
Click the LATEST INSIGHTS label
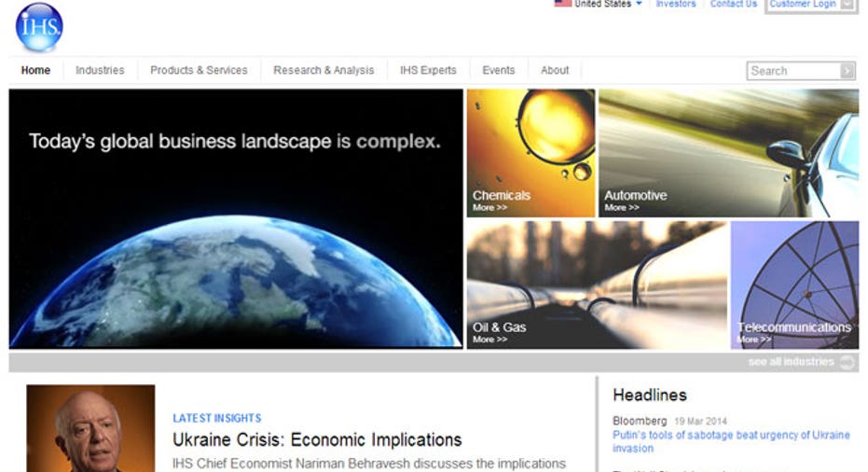coord(217,418)
